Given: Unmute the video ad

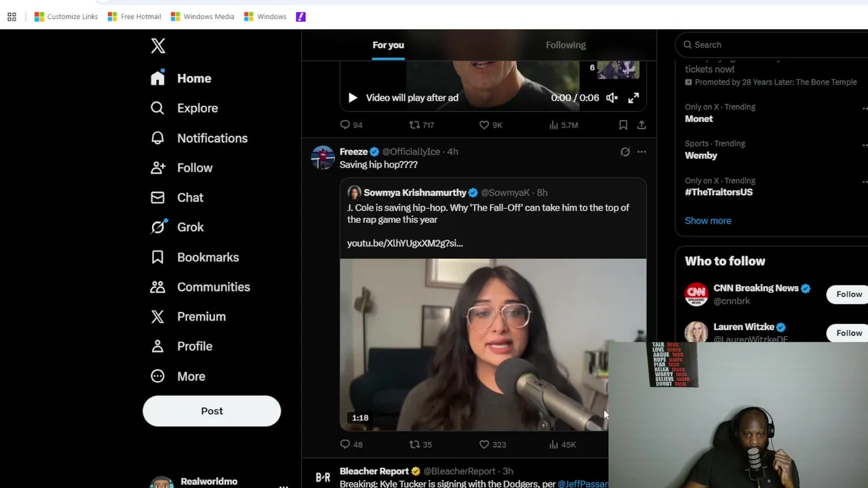Looking at the screenshot, I should coord(612,98).
